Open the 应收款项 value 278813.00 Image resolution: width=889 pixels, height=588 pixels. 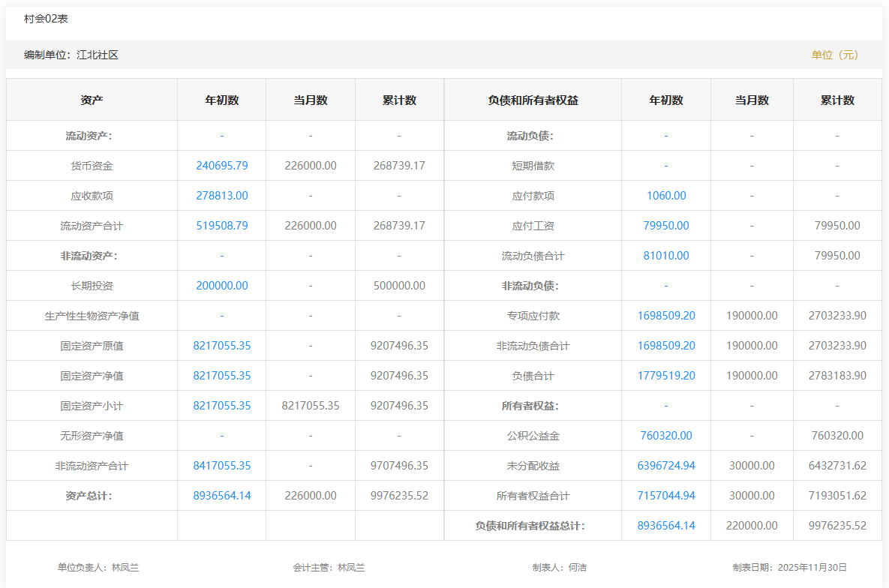(x=222, y=196)
